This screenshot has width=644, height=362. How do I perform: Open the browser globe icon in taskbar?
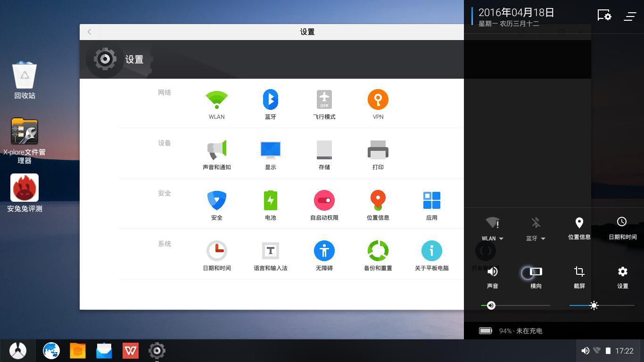coord(51,351)
